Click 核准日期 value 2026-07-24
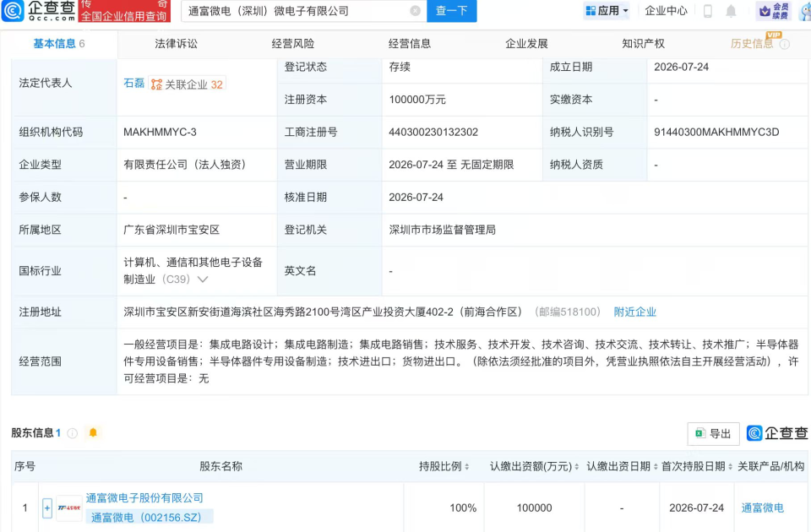 [416, 198]
